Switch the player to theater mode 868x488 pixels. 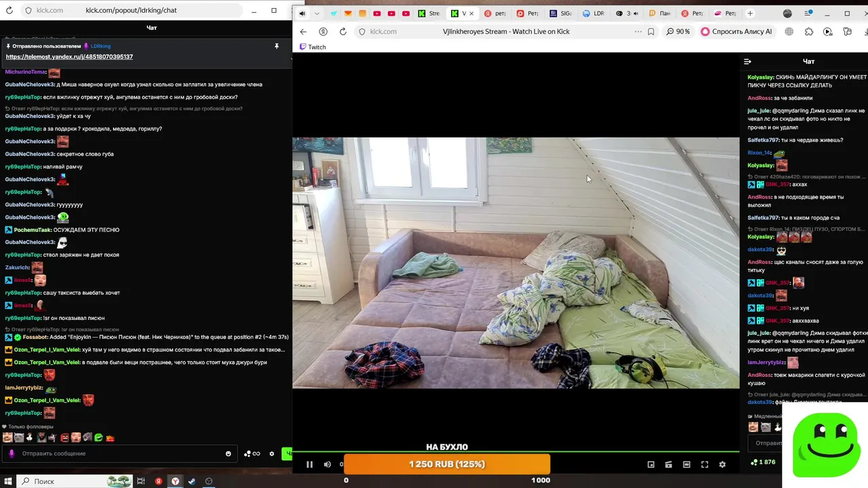tap(686, 464)
